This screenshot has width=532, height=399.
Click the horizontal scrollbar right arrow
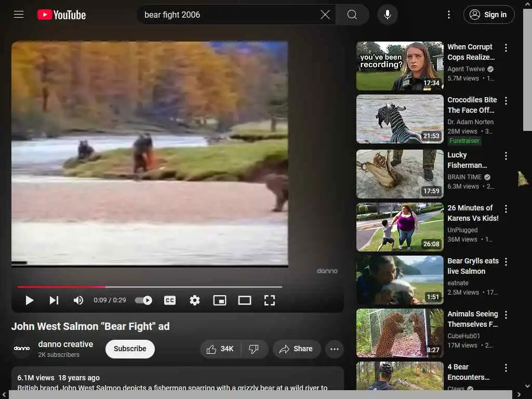[519, 395]
